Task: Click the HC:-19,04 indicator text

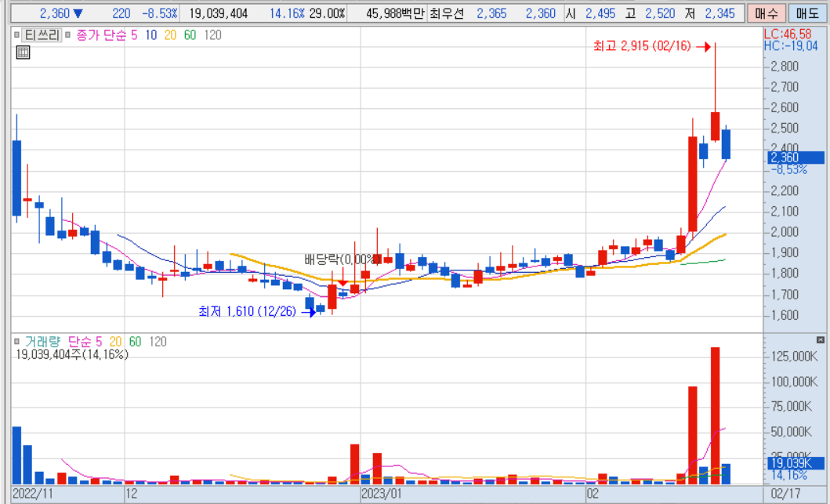Action: 791,46
